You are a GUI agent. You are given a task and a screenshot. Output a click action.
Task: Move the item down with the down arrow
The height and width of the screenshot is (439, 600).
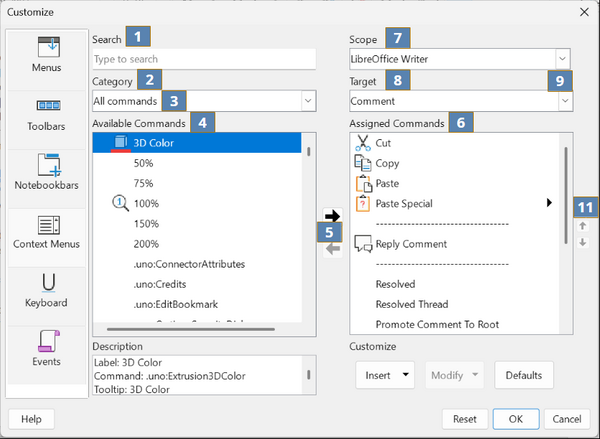[583, 242]
